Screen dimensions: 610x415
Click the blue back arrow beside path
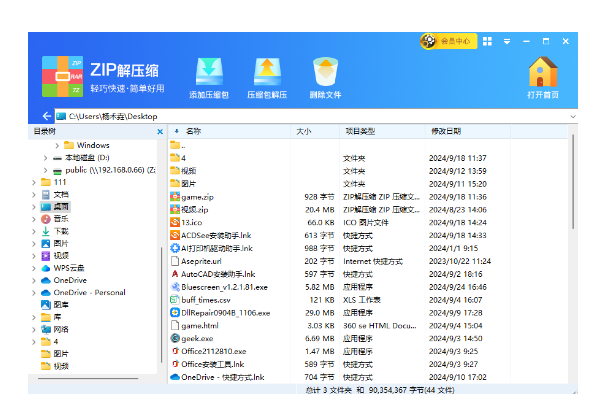47,116
